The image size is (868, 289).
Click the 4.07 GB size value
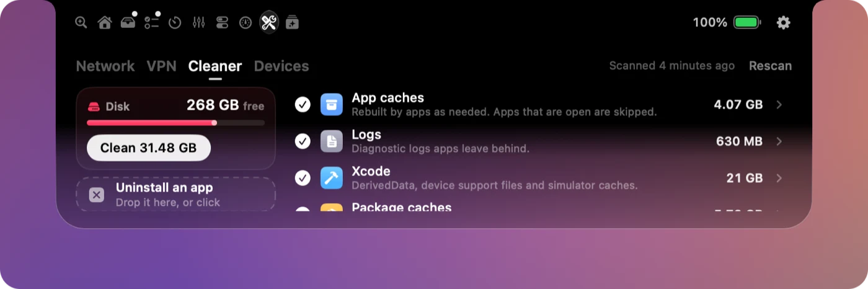(738, 104)
